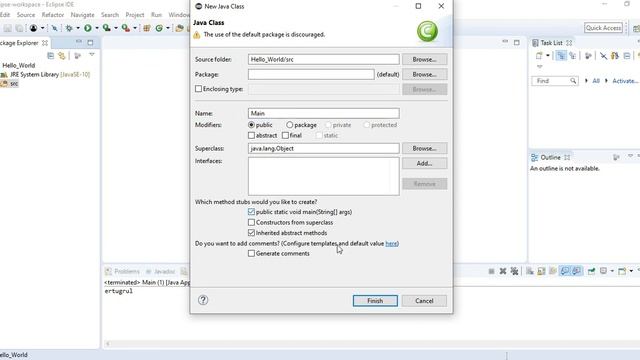The width and height of the screenshot is (640, 360).
Task: Click Remove All Terminated Launches icon in Console
Action: coord(514,271)
